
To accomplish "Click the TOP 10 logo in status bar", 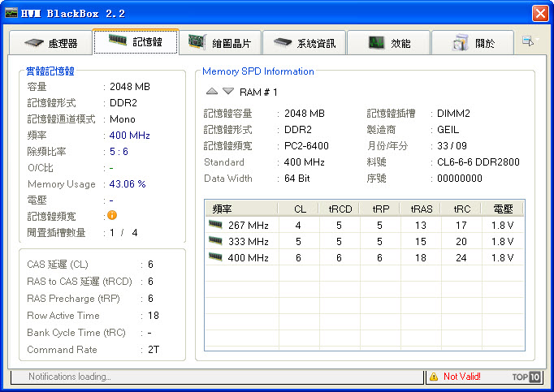I will pos(526,377).
